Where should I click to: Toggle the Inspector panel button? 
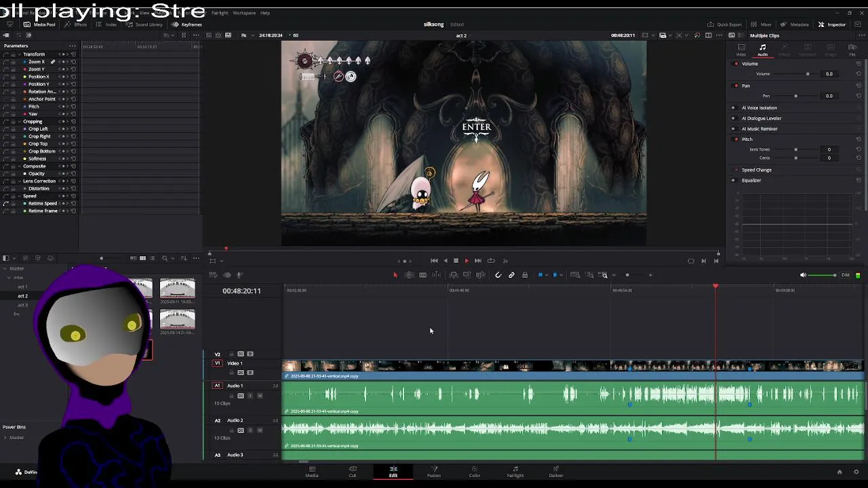832,24
